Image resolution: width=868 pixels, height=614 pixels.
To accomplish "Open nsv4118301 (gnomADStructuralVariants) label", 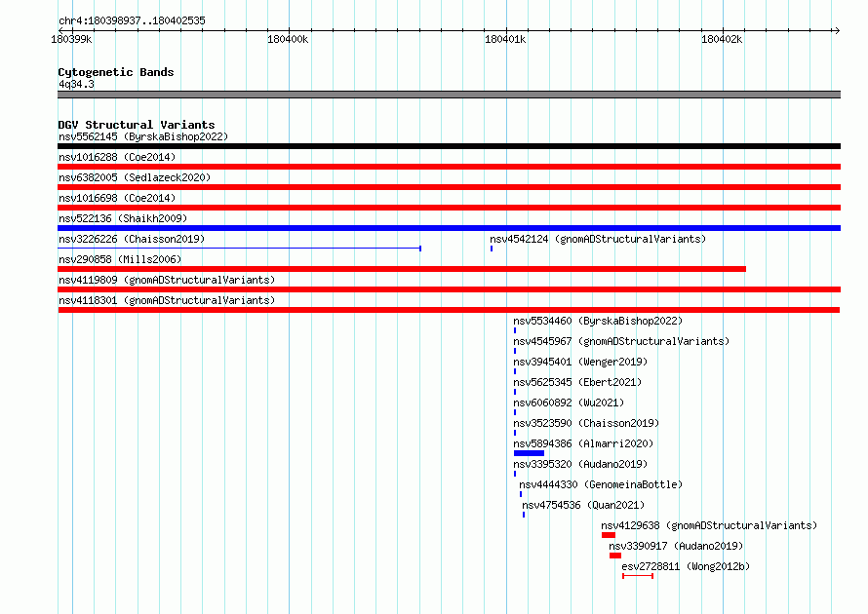I will point(167,300).
